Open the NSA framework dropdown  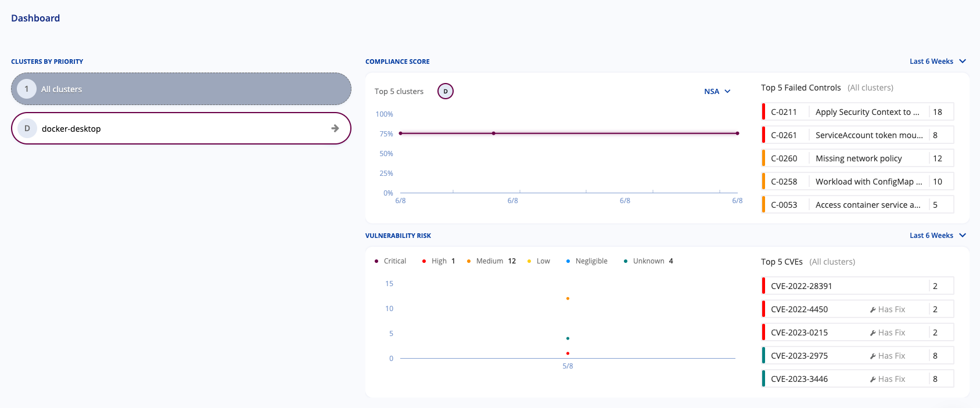717,92
